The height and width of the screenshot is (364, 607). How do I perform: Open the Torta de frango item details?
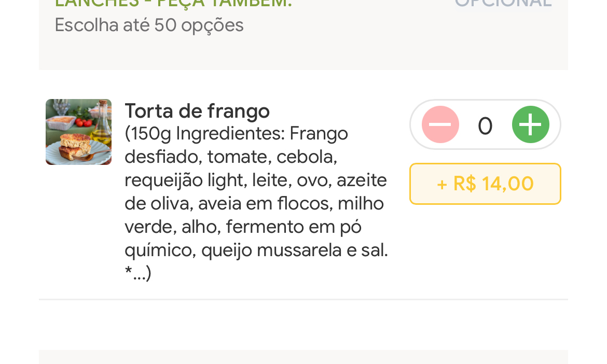pyautogui.click(x=197, y=111)
